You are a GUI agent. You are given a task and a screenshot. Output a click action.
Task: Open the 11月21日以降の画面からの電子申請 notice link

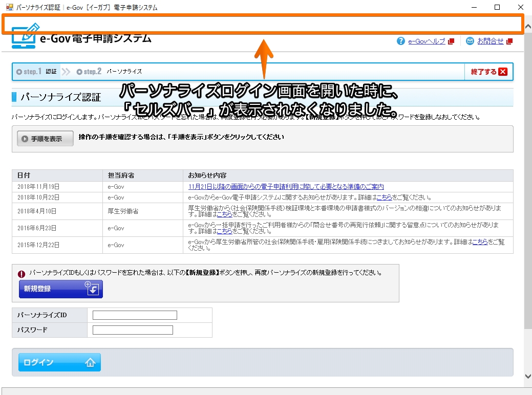click(x=286, y=187)
